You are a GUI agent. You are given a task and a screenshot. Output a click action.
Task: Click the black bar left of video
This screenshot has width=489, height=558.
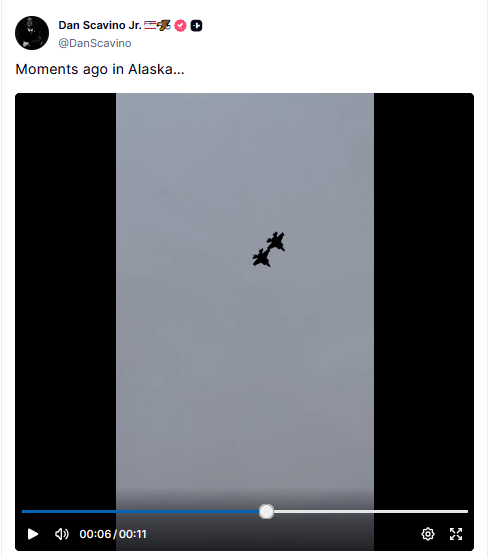[x=65, y=285]
